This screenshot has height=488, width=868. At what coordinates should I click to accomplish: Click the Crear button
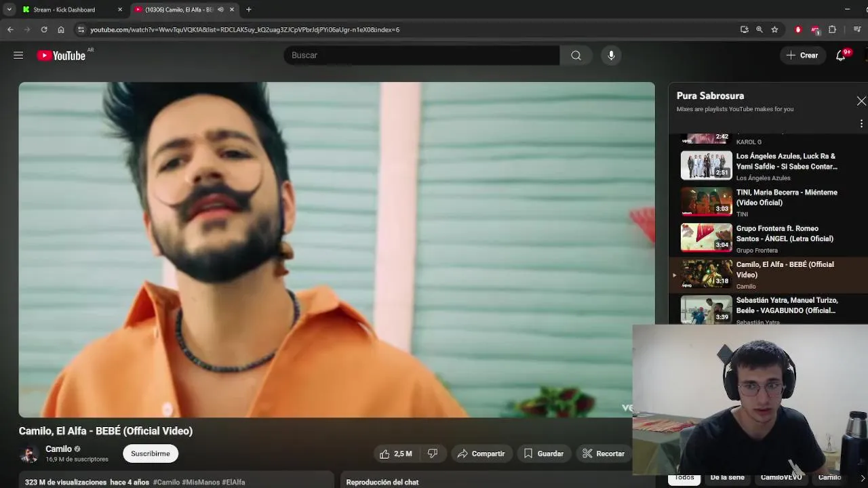[x=803, y=56]
